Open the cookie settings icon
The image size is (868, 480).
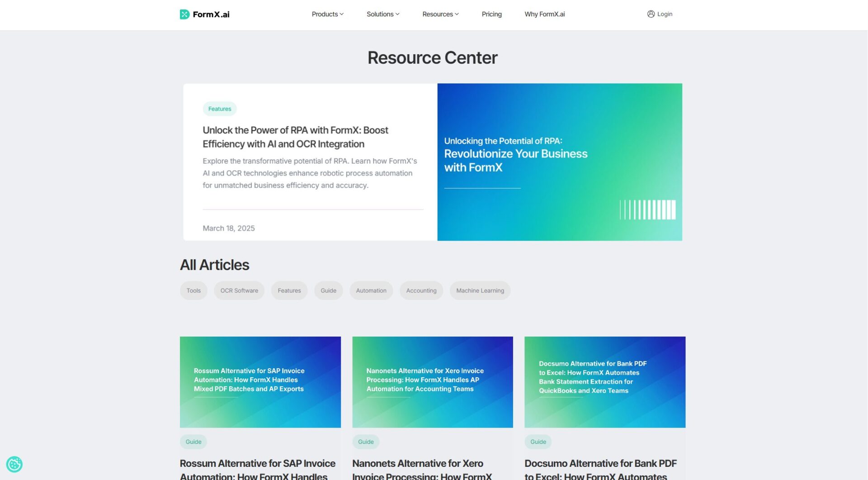click(14, 464)
